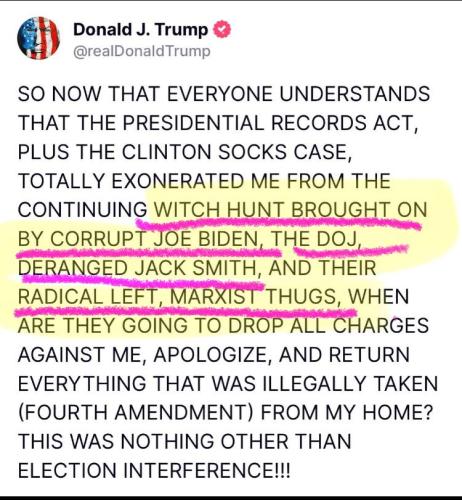Viewport: 462px width, 500px height.
Task: Click the words MARXIST THUGS
Action: point(253,297)
